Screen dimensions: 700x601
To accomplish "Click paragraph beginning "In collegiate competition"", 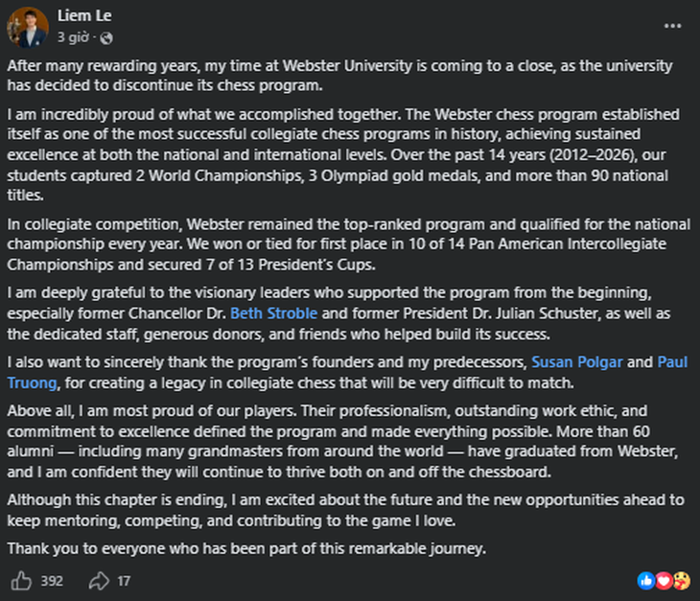I will [x=349, y=244].
